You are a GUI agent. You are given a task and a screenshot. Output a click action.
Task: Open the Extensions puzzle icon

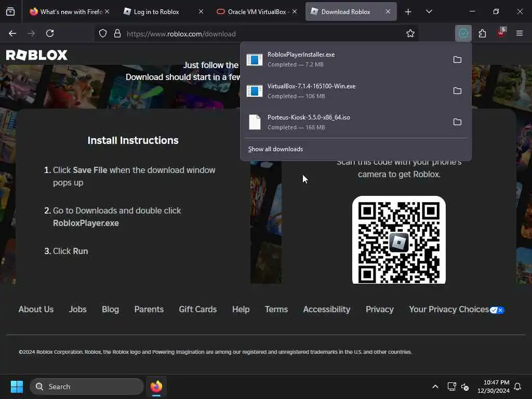pyautogui.click(x=482, y=33)
